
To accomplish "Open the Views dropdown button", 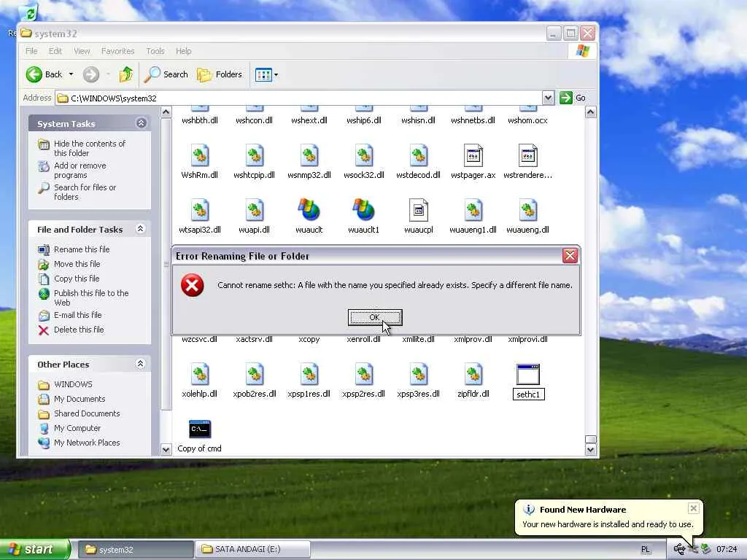I will click(x=266, y=75).
